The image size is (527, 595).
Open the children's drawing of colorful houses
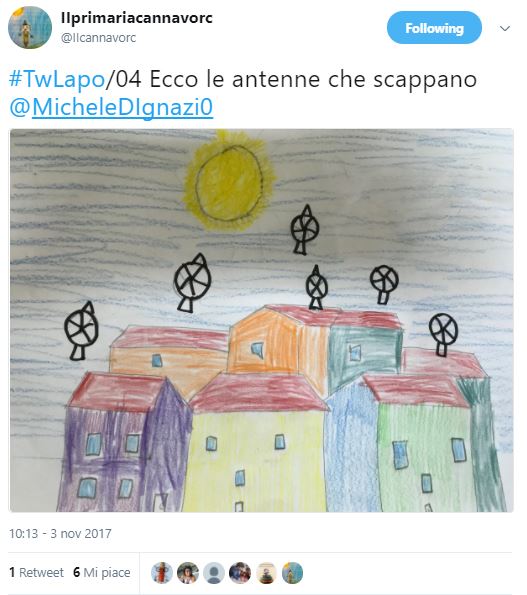click(x=261, y=321)
